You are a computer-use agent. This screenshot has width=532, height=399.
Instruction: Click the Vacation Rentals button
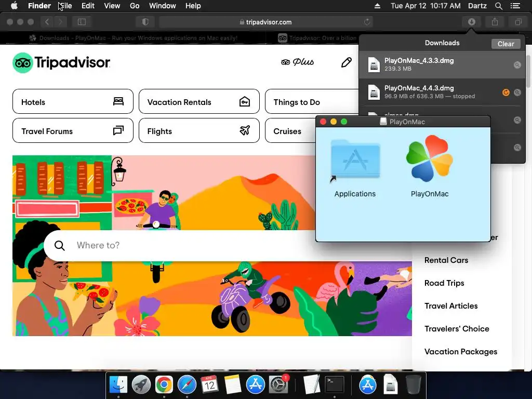tap(199, 101)
